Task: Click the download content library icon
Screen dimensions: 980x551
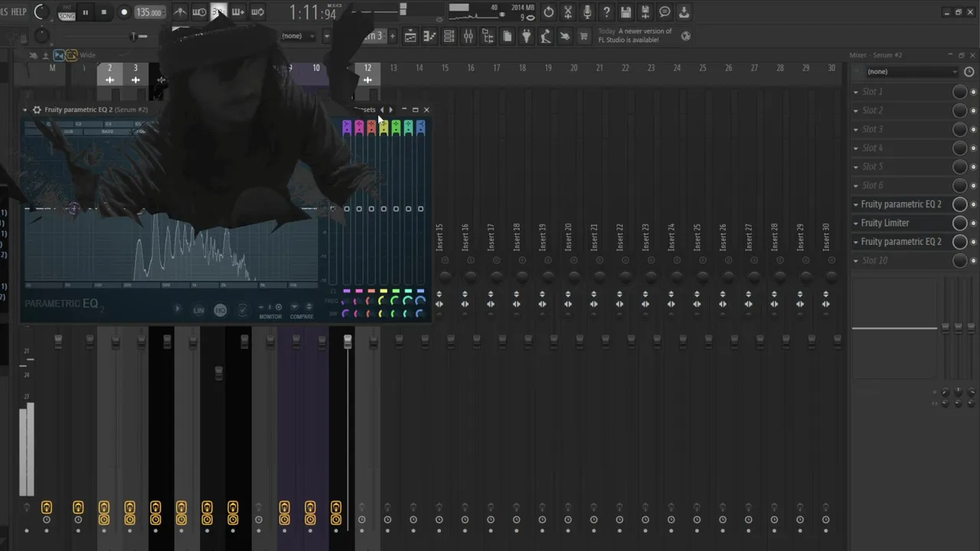Action: click(x=684, y=12)
